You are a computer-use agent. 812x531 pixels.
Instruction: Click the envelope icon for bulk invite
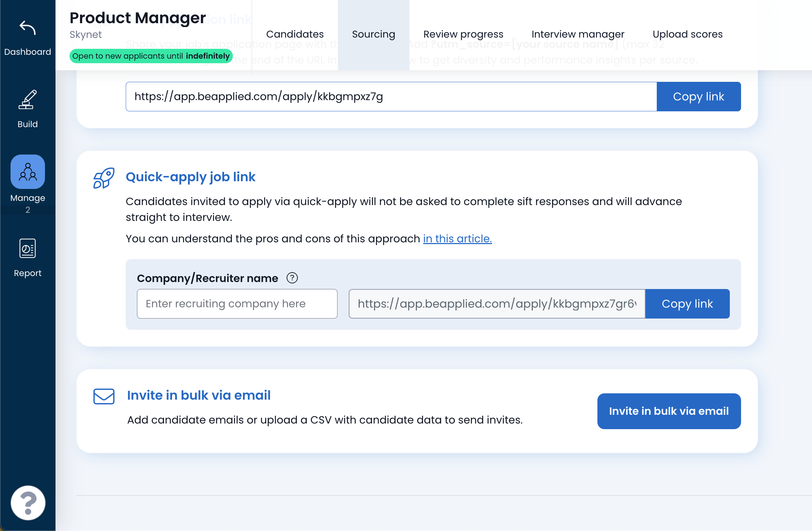[104, 396]
